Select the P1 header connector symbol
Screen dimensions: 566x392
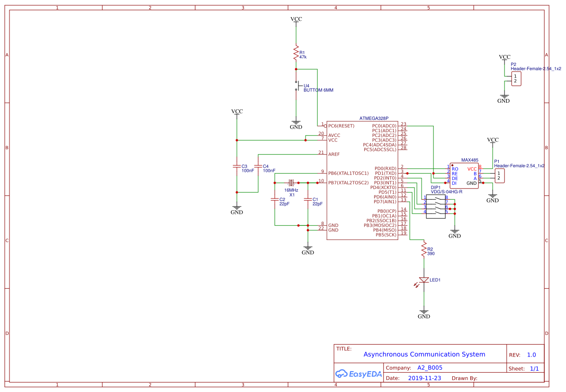(x=499, y=176)
